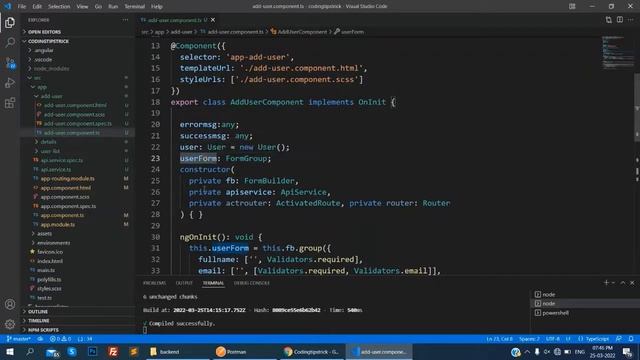Screen dimensions: 640x360
Task: Open the Search view in activity bar
Action: [x=10, y=42]
